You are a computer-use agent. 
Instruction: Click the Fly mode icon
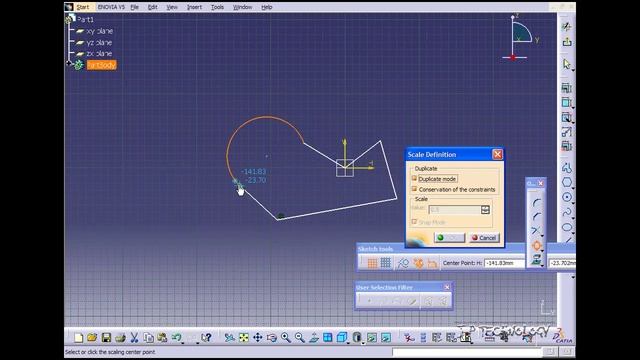point(229,338)
